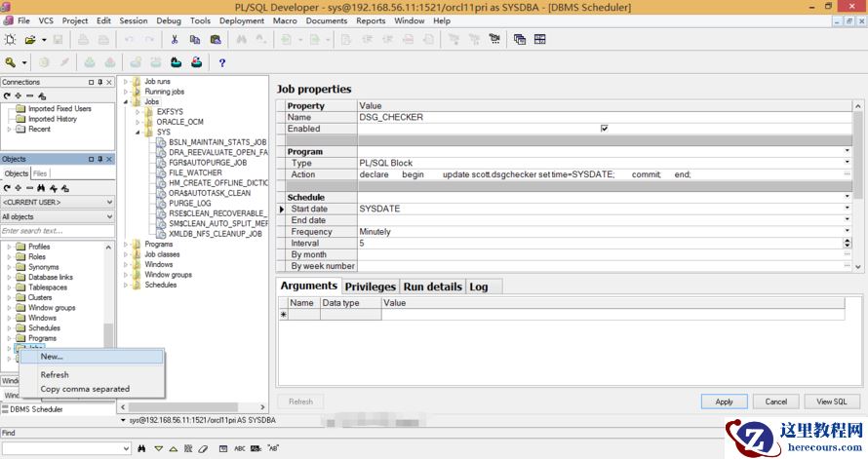Click the Action value cell ellipsis button
Image resolution: width=868 pixels, height=459 pixels.
click(847, 174)
